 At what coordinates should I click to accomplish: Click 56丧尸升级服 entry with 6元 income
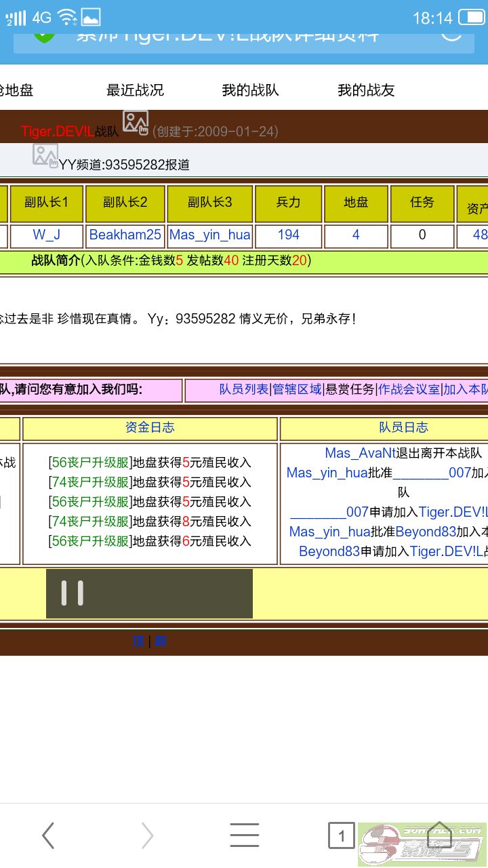click(x=90, y=541)
